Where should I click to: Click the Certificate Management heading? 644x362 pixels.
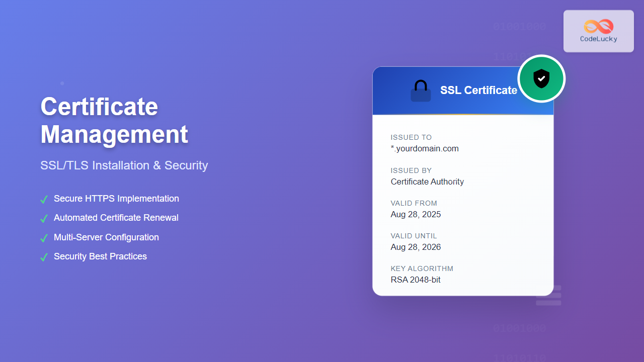tap(114, 121)
